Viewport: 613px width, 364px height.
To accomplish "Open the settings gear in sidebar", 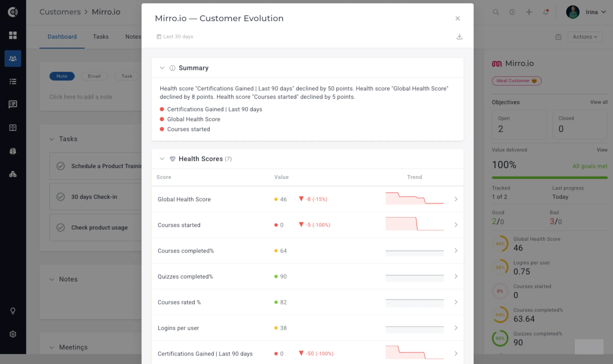I will pyautogui.click(x=13, y=334).
